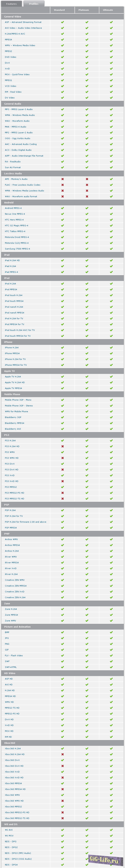The width and height of the screenshot is (125, 868).
Task: Click Platinum checkmark for BMP picture format
Action: [87, 632]
